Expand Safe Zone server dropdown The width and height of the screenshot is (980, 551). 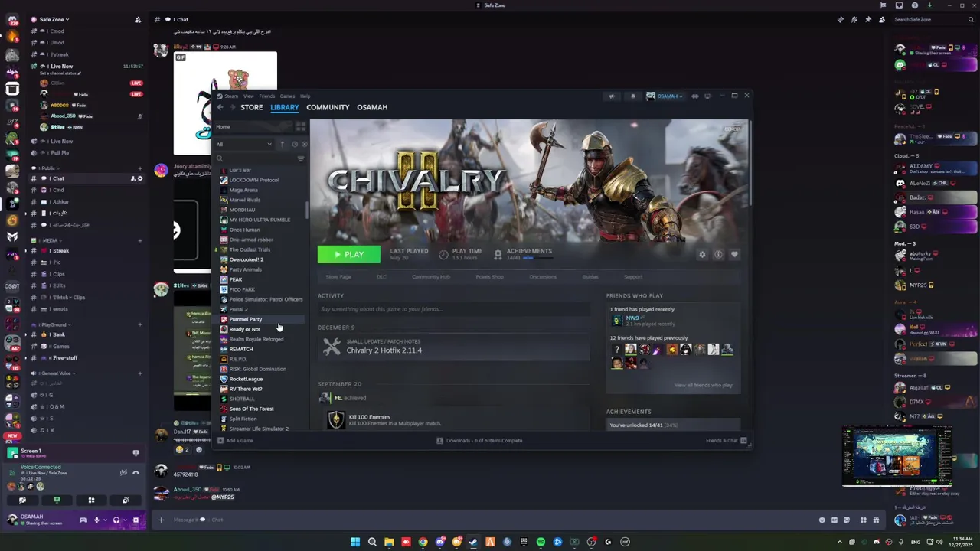click(54, 19)
